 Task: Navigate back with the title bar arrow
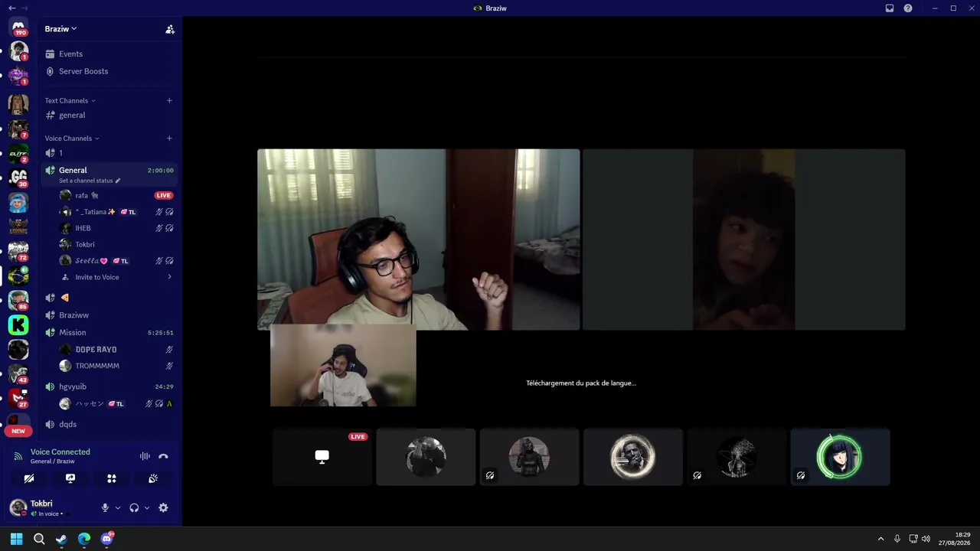(x=11, y=8)
